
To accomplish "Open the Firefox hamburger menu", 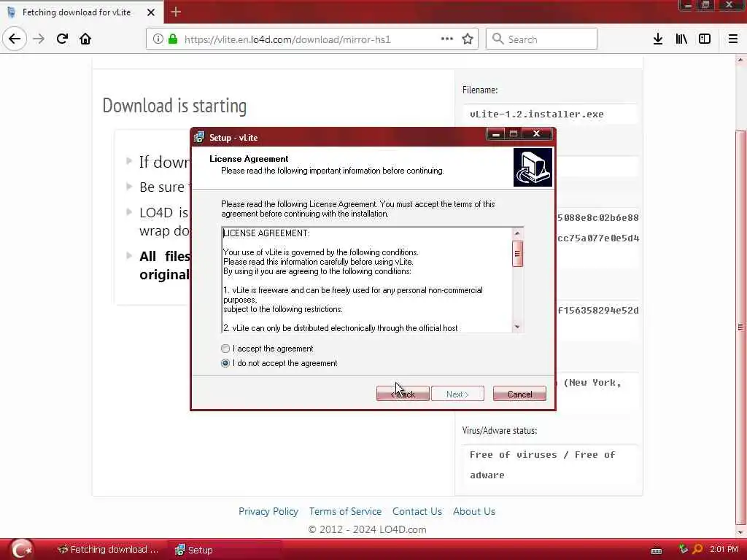I will (733, 39).
